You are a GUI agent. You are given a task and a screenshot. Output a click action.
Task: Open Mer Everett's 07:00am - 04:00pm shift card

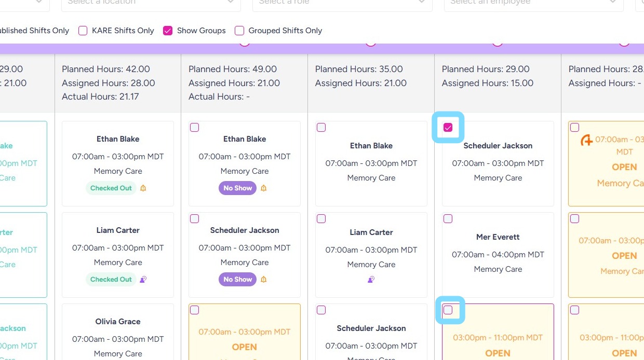(x=498, y=254)
